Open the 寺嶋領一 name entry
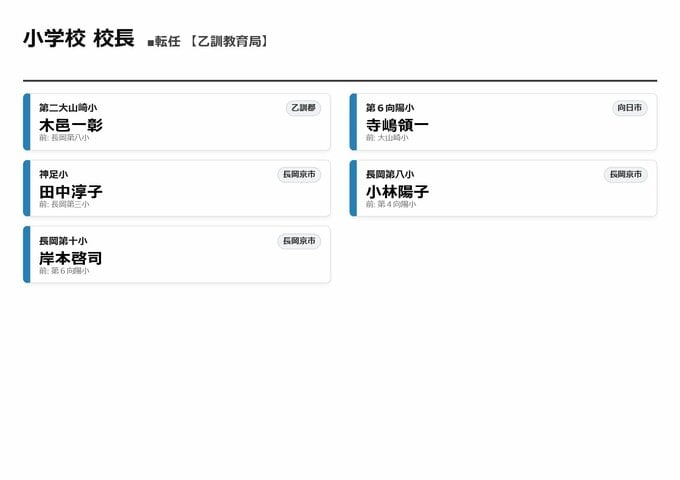 397,125
